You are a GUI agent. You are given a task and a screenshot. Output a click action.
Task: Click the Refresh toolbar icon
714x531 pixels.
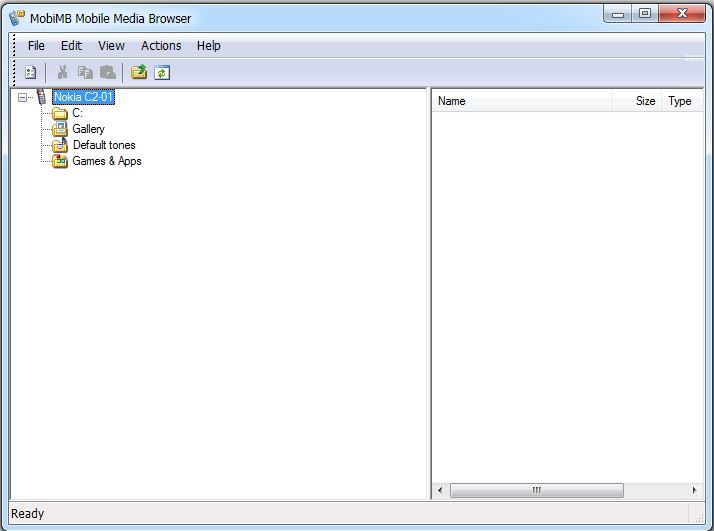tap(162, 72)
